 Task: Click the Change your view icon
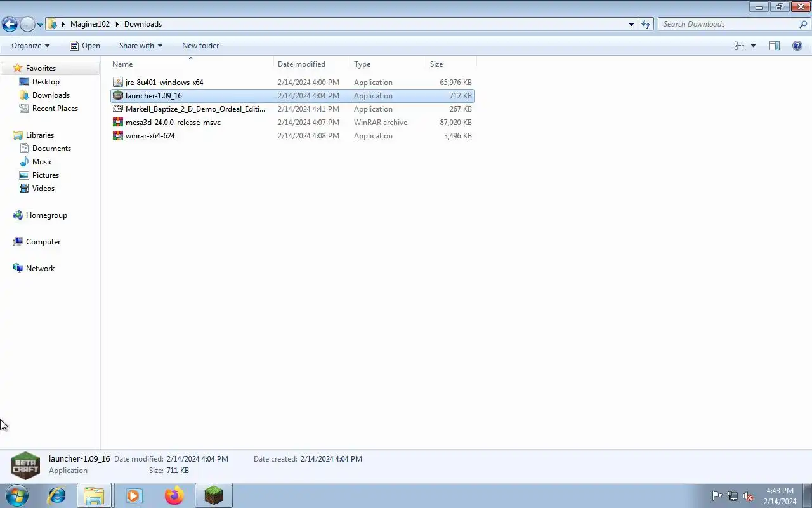pos(740,46)
